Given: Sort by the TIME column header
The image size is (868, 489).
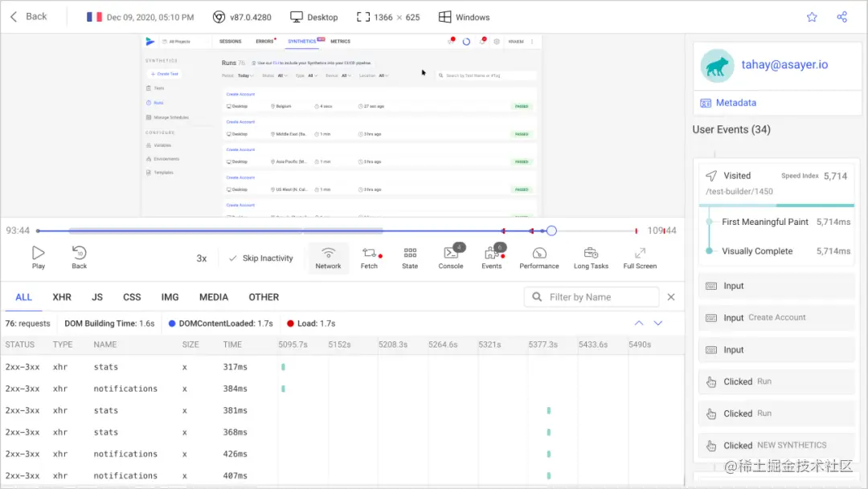Looking at the screenshot, I should 232,344.
